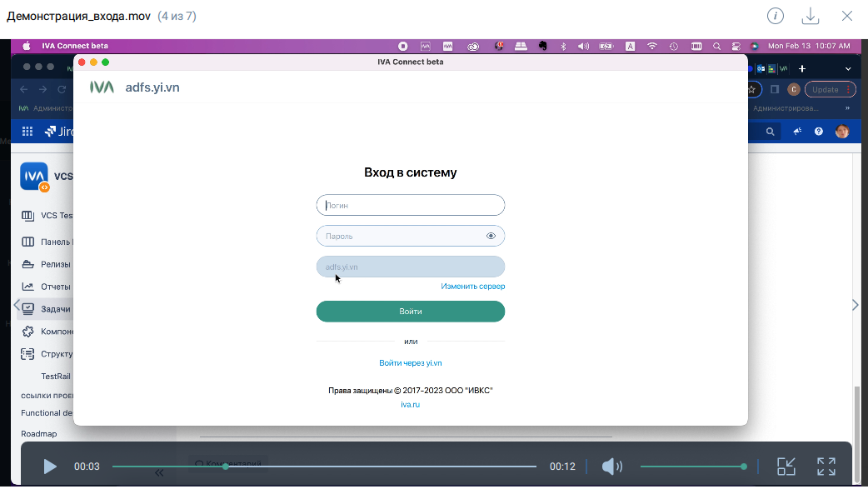Open Отчеты in Jira sidebar
This screenshot has height=489, width=868.
pos(55,287)
